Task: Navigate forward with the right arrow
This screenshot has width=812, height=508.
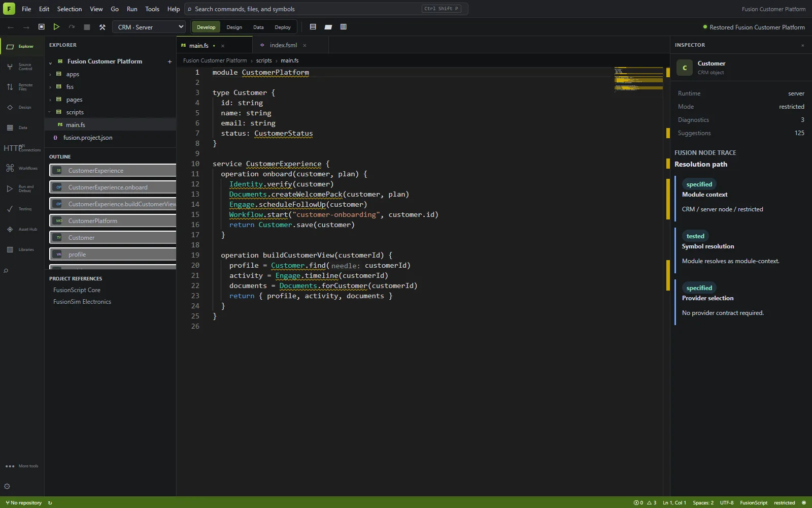Action: click(x=26, y=27)
